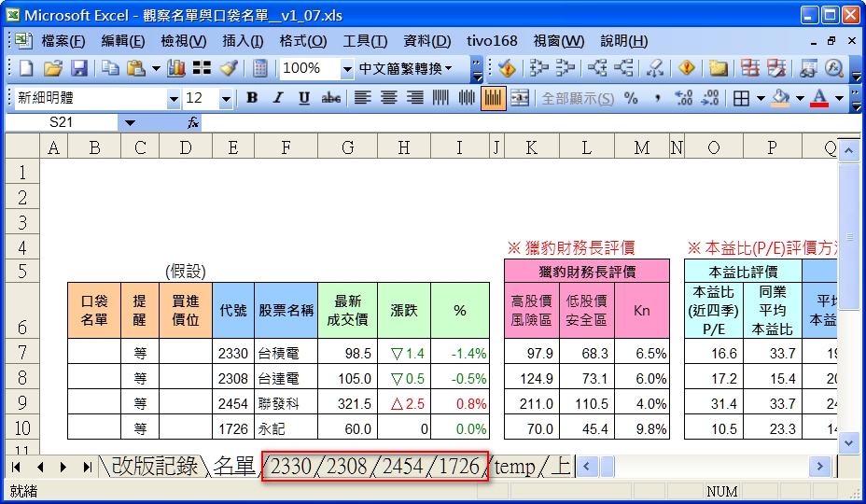Switch to the temp sheet tab
The width and height of the screenshot is (866, 504).
pyautogui.click(x=515, y=468)
